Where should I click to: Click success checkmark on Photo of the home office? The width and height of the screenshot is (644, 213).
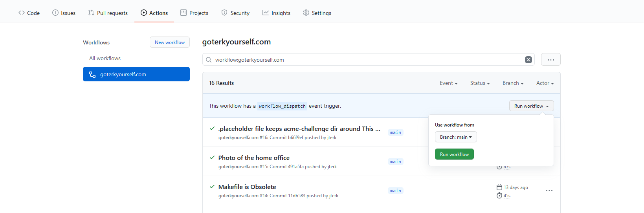coord(212,158)
